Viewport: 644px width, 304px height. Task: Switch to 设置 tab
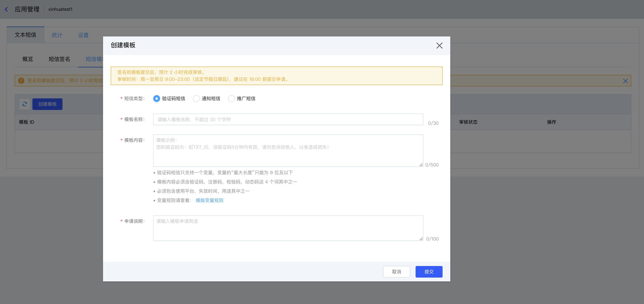point(83,35)
